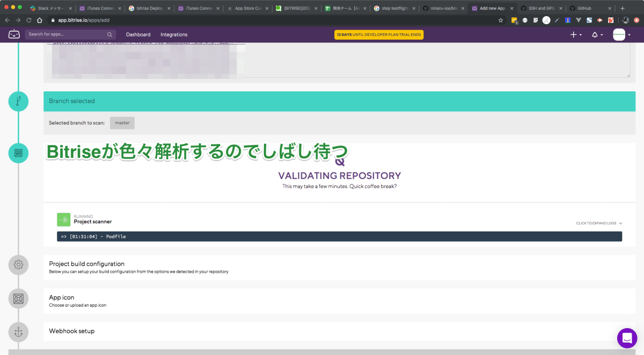Open a new browser tab
644x355 pixels.
click(623, 8)
